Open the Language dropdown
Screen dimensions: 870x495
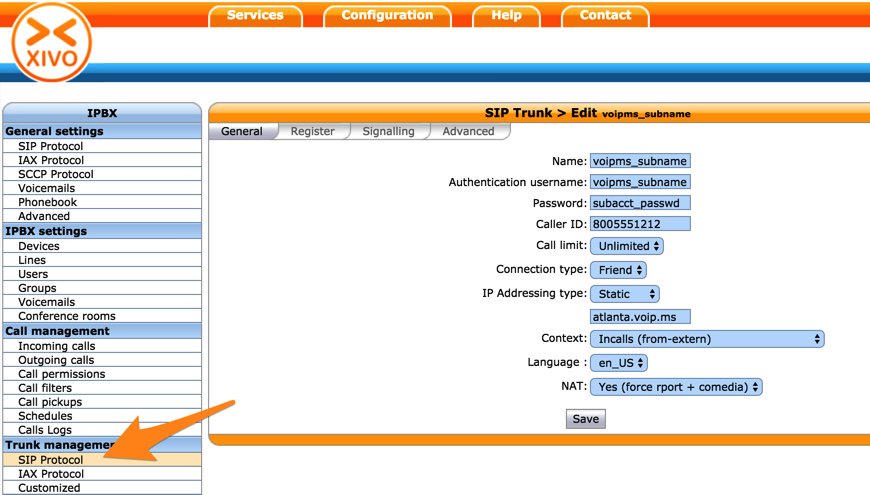point(619,363)
